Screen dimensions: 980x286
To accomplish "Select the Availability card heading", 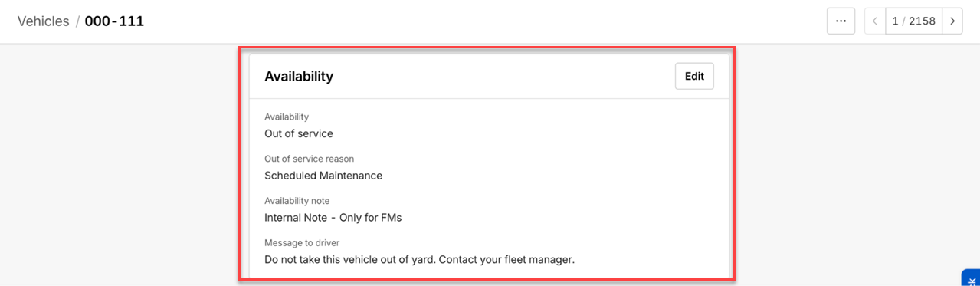I will pos(299,76).
